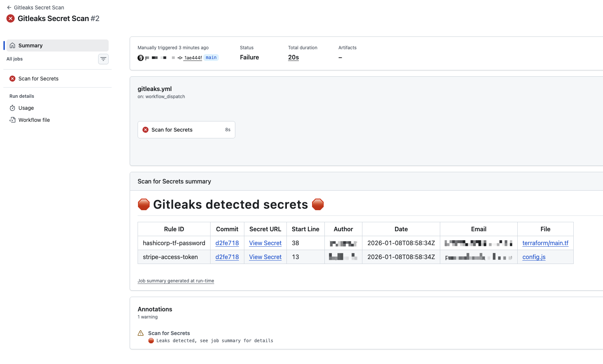
Task: Click the user avatar near the commit hash
Action: 141,58
